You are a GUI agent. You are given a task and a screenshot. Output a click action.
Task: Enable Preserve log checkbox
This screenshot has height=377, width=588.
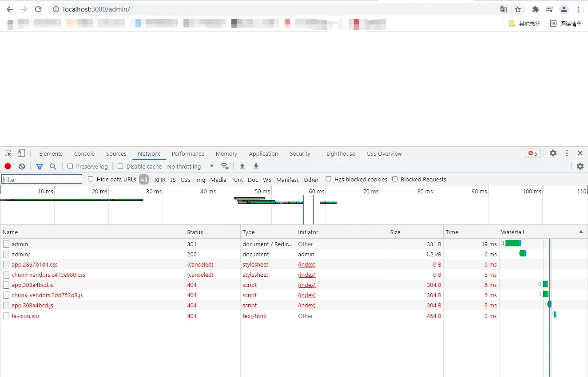pos(70,166)
